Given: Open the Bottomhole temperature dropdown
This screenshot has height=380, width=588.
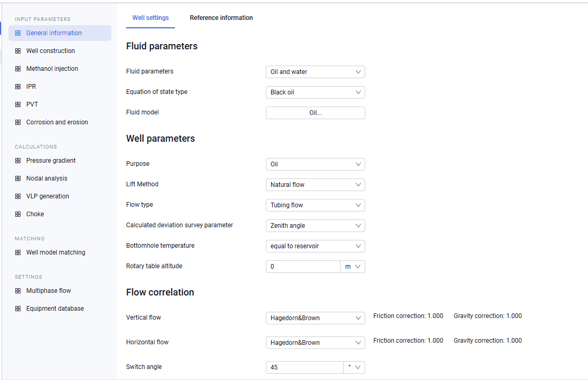Looking at the screenshot, I should [315, 246].
